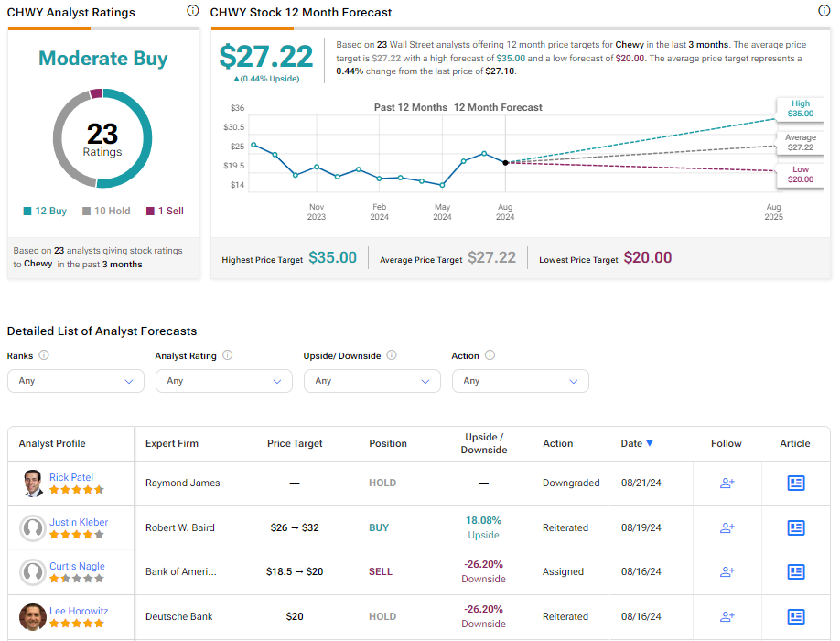Click the 1 Sell legend item
Viewport: 840px width, 641px height.
tap(165, 211)
